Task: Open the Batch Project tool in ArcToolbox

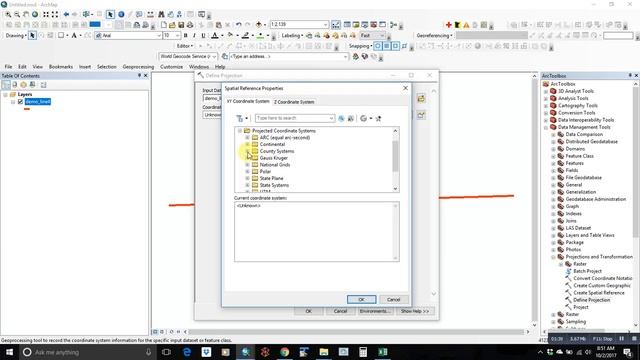Action: click(x=587, y=271)
